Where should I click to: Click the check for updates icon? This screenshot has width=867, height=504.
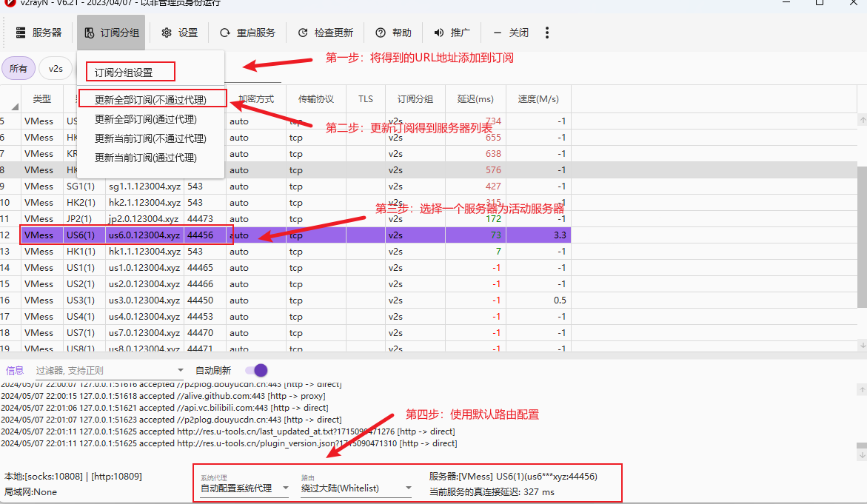[302, 33]
